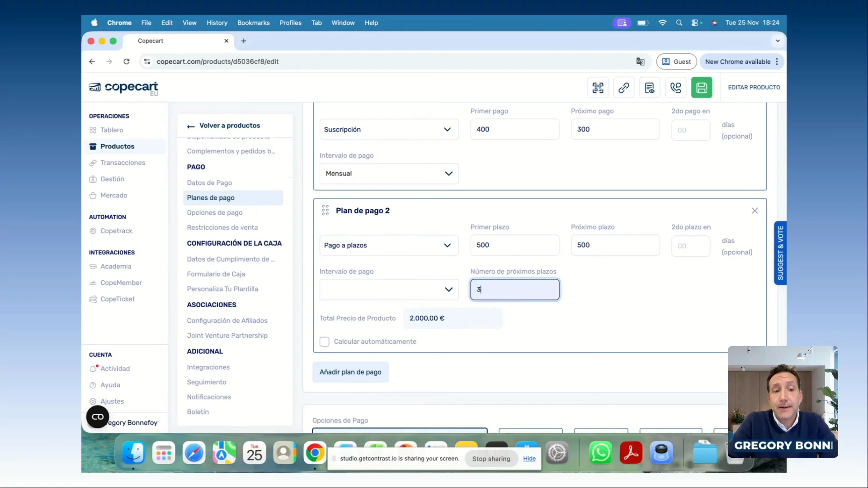The image size is (868, 488).
Task: Click the Primer plazo 500 input field
Action: (514, 245)
